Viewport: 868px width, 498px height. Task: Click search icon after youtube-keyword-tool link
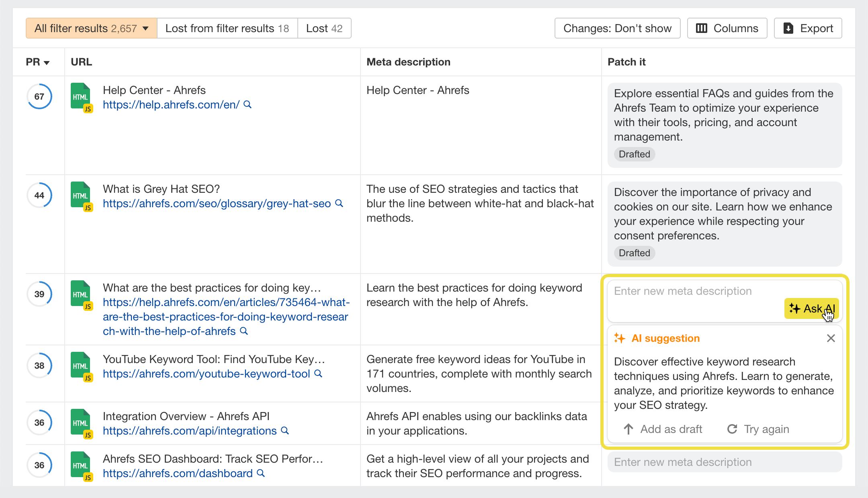pos(318,373)
